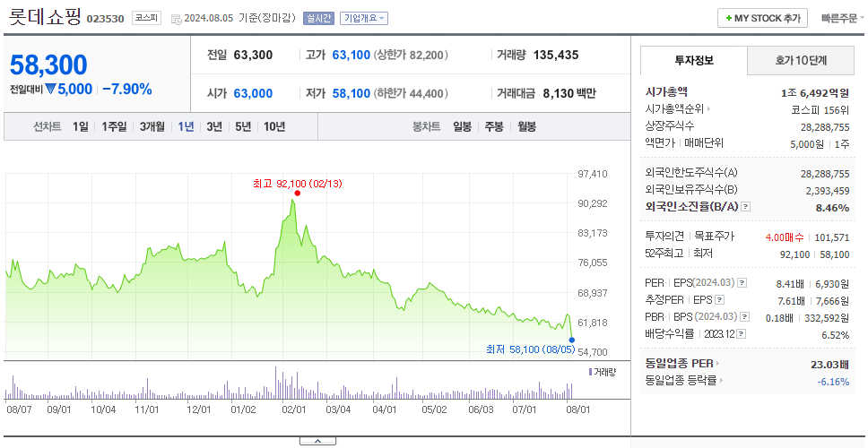
Task: Click the purple 거래량 legend marker
Action: click(590, 372)
